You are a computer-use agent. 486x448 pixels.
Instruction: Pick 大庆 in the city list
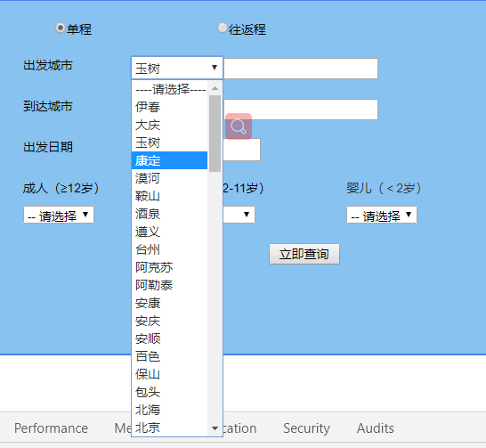click(169, 125)
